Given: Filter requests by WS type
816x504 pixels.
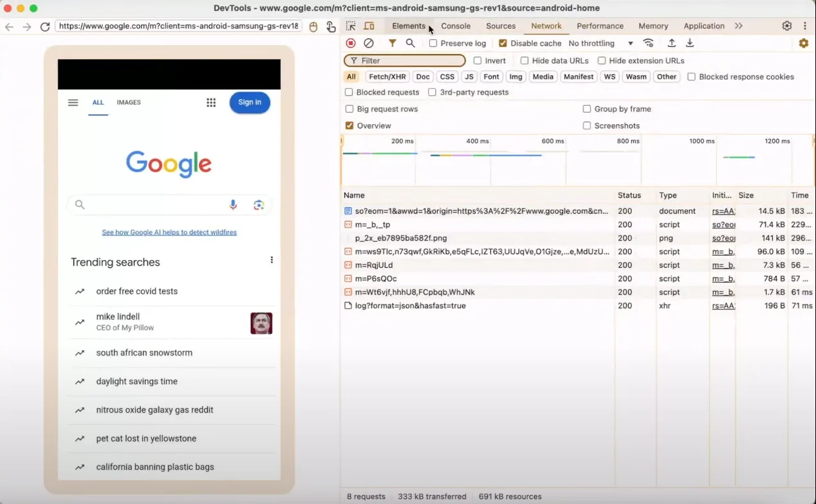Looking at the screenshot, I should (609, 77).
